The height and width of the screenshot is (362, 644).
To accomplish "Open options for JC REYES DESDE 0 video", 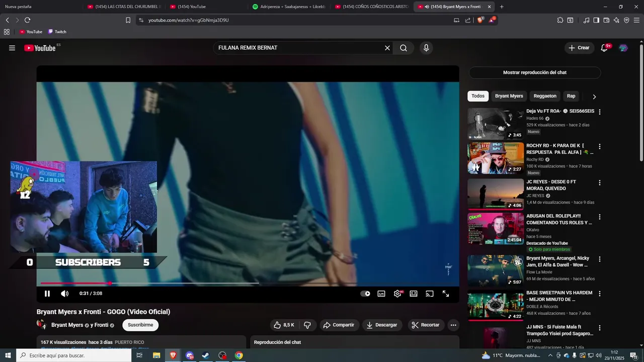I will (x=599, y=183).
